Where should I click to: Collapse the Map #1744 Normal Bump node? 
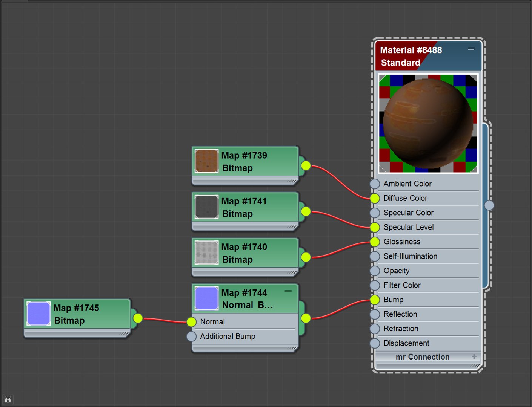coord(288,291)
